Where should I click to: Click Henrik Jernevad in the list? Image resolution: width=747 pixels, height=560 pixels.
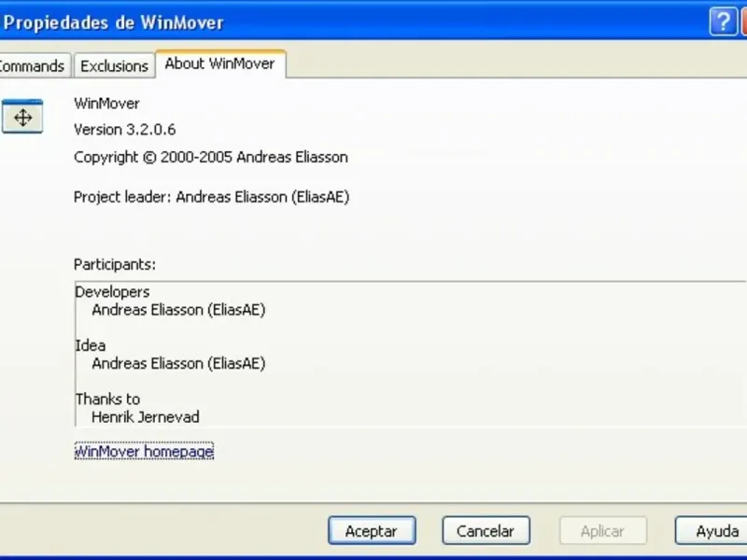coord(146,417)
